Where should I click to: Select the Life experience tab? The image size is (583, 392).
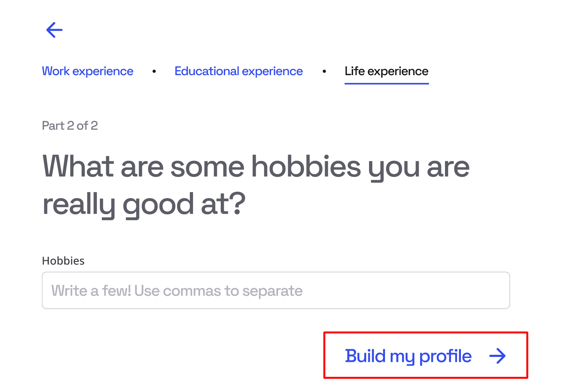[386, 71]
